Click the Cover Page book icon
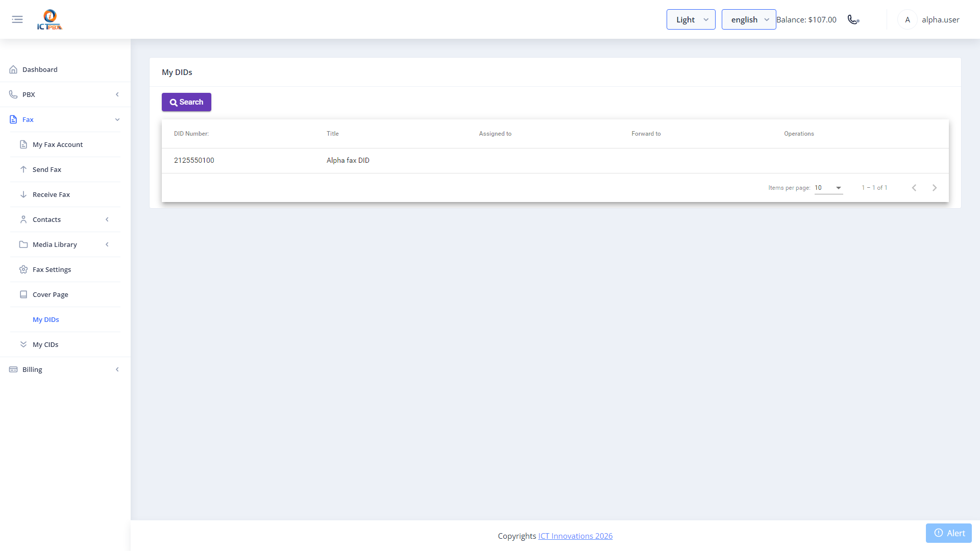This screenshot has width=980, height=551. tap(23, 294)
